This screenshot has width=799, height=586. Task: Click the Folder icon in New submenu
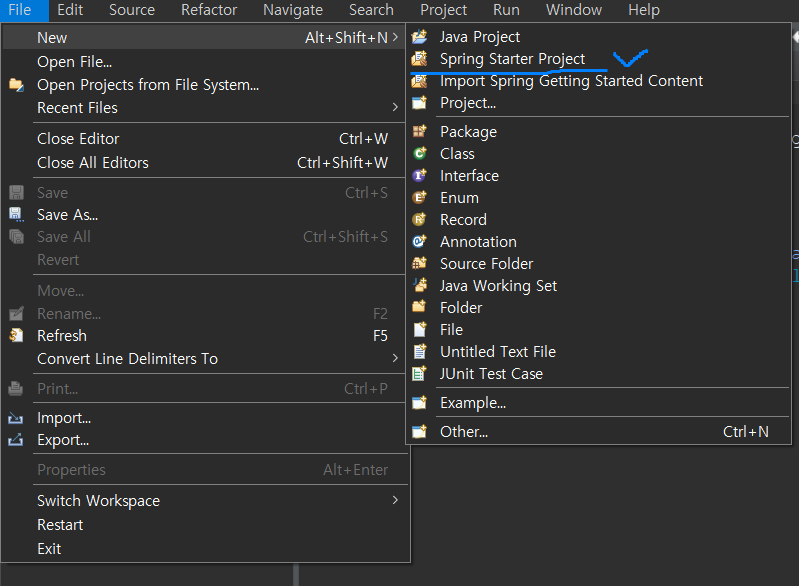[419, 307]
